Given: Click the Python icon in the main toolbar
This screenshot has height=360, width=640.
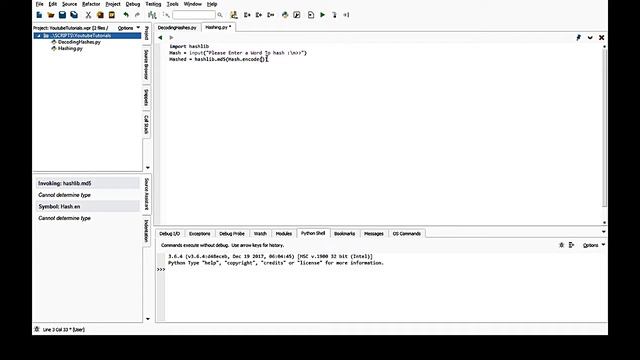Looking at the screenshot, I should tap(285, 15).
